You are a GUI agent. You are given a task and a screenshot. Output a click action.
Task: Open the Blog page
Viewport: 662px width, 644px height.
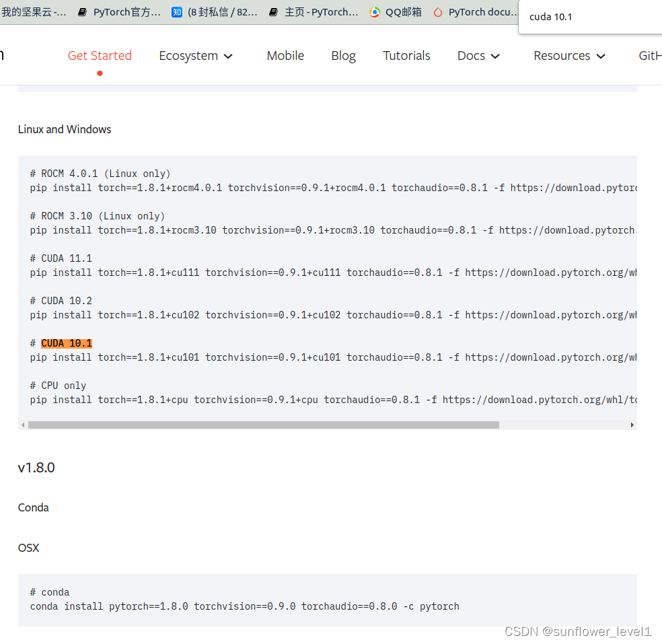pyautogui.click(x=343, y=56)
